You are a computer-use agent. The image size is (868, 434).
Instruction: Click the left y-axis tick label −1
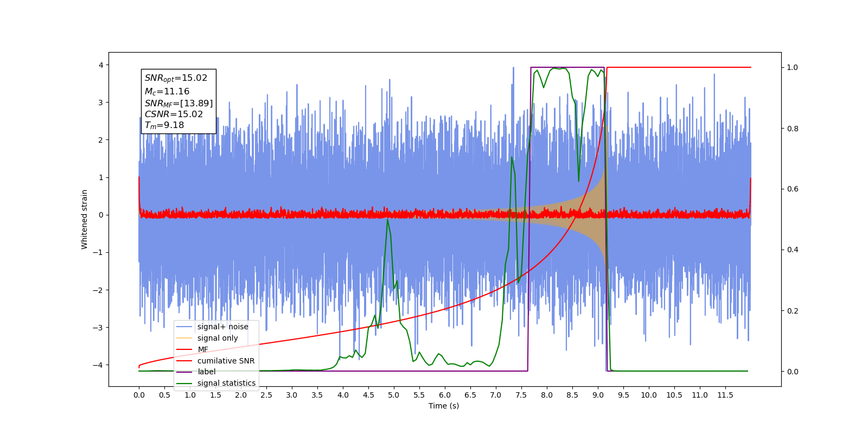tap(98, 252)
